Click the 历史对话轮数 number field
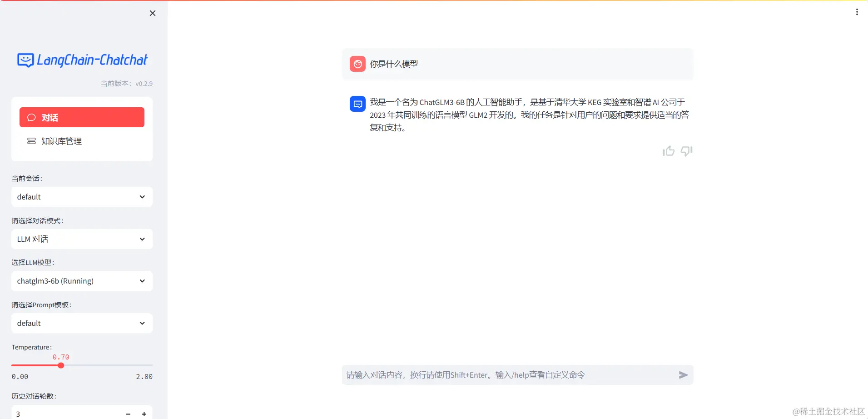868x419 pixels. tap(66, 414)
